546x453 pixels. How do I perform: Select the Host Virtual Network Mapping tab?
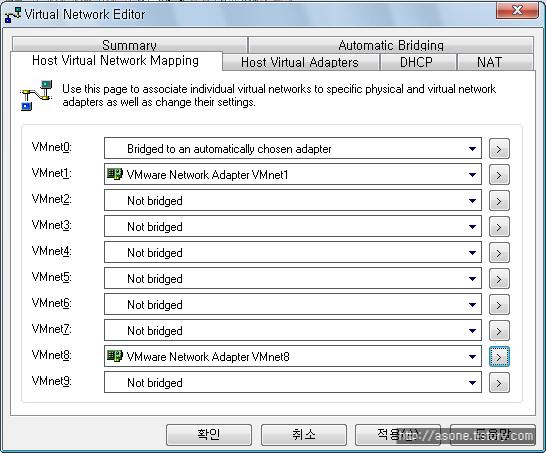(116, 61)
